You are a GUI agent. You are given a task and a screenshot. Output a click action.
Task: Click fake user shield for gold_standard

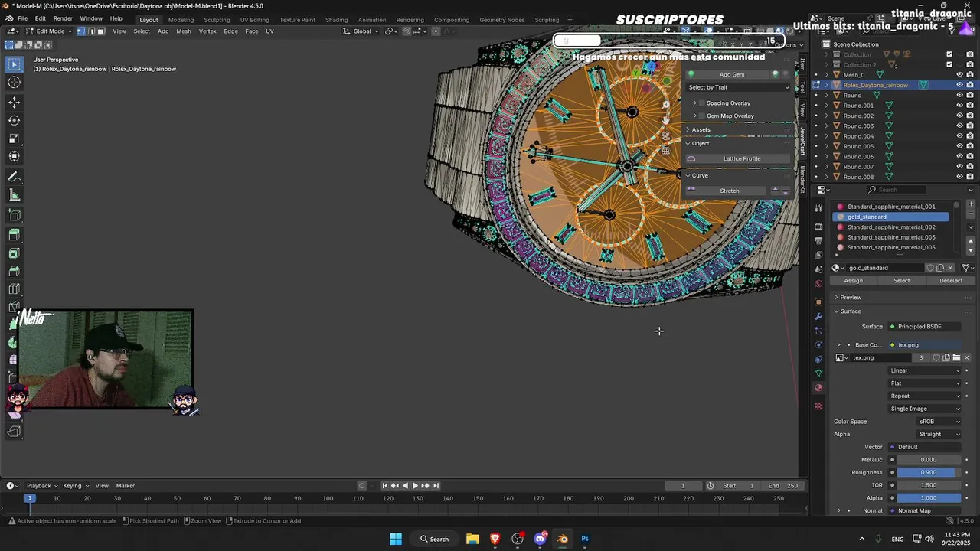pyautogui.click(x=929, y=268)
